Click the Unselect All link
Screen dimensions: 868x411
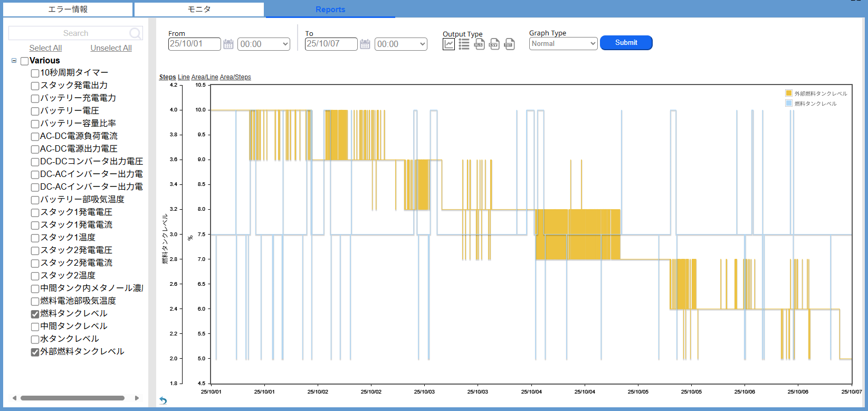click(111, 48)
